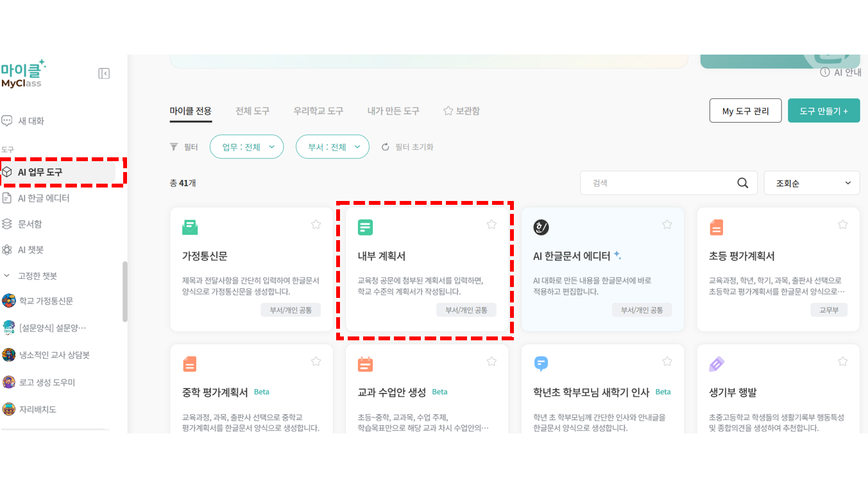Viewport: 868px width, 488px height.
Task: Click the 필터 초기화 refresh icon
Action: [386, 147]
